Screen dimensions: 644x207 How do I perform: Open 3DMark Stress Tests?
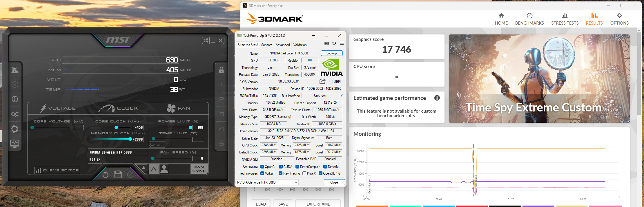tap(565, 19)
